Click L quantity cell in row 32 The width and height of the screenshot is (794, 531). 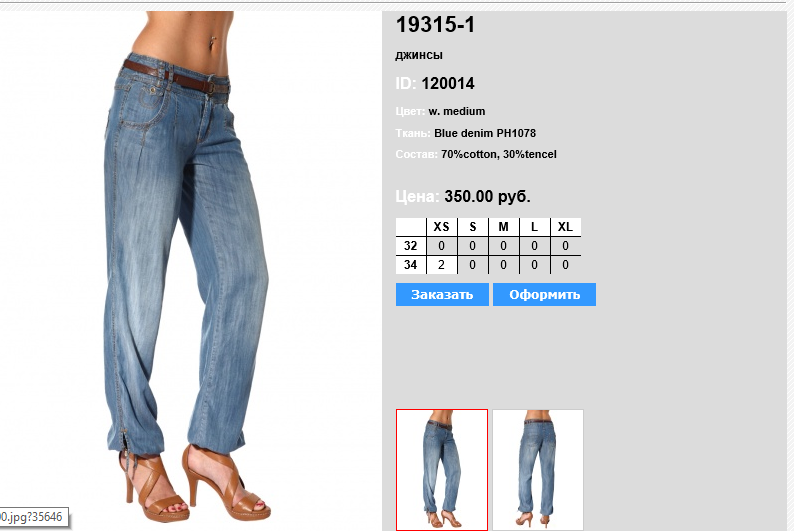pyautogui.click(x=534, y=246)
